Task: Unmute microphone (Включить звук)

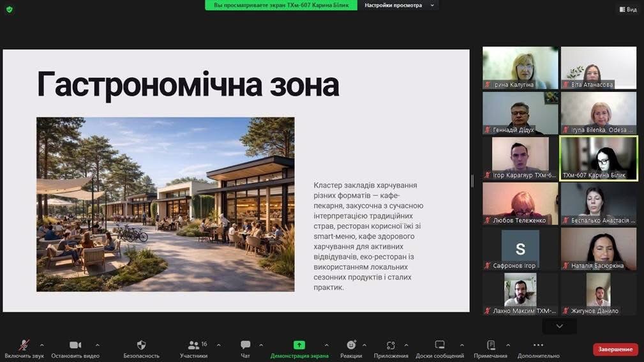Action: coord(24,345)
